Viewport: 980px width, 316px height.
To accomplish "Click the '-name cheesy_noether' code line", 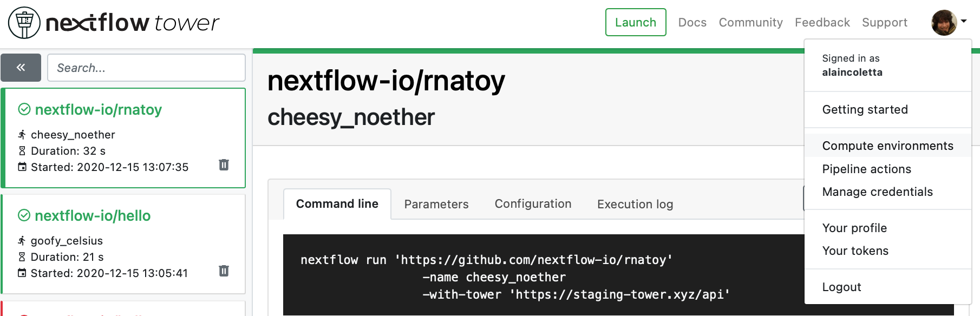I will pos(494,277).
